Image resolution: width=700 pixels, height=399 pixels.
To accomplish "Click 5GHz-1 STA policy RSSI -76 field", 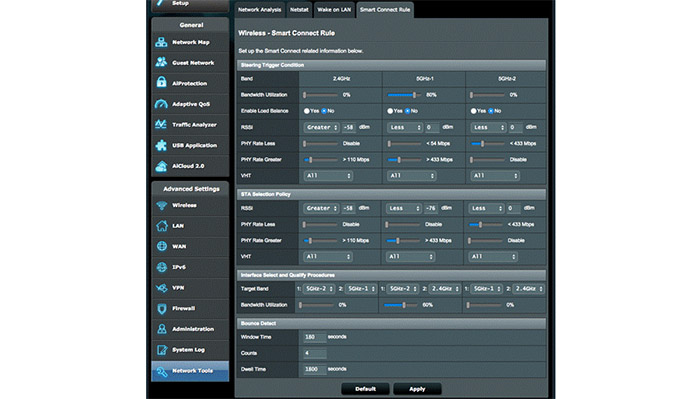I will point(431,208).
